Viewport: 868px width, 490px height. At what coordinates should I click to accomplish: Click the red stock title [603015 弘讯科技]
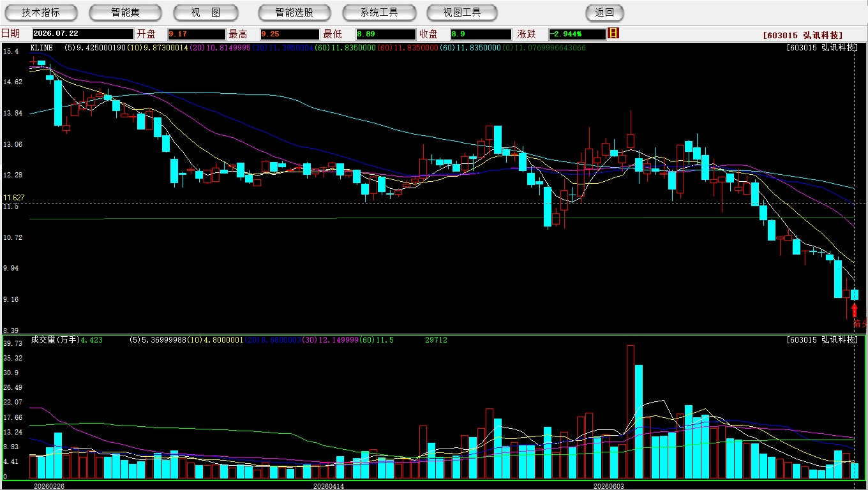(803, 35)
